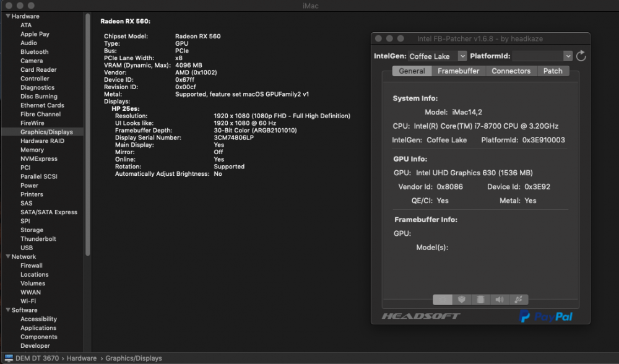The image size is (619, 364).
Task: Switch to the General tab
Action: (412, 71)
